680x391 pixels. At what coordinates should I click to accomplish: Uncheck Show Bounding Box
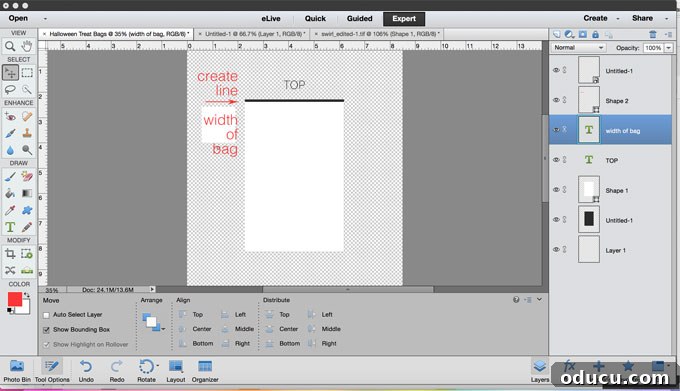coord(46,330)
